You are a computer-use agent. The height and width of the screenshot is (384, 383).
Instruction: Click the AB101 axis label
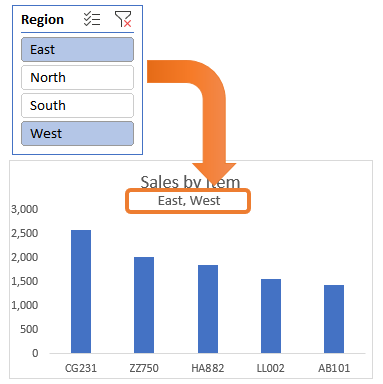point(334,368)
